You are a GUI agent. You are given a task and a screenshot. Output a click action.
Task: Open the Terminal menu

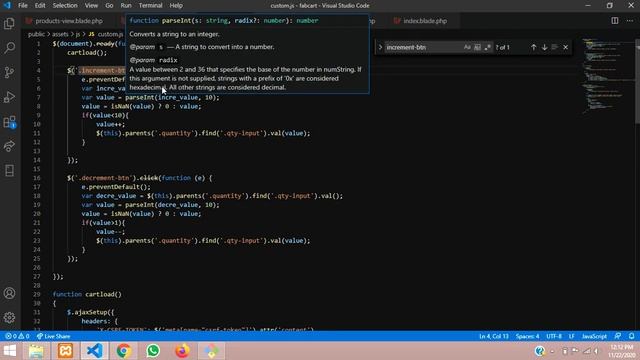[150, 5]
